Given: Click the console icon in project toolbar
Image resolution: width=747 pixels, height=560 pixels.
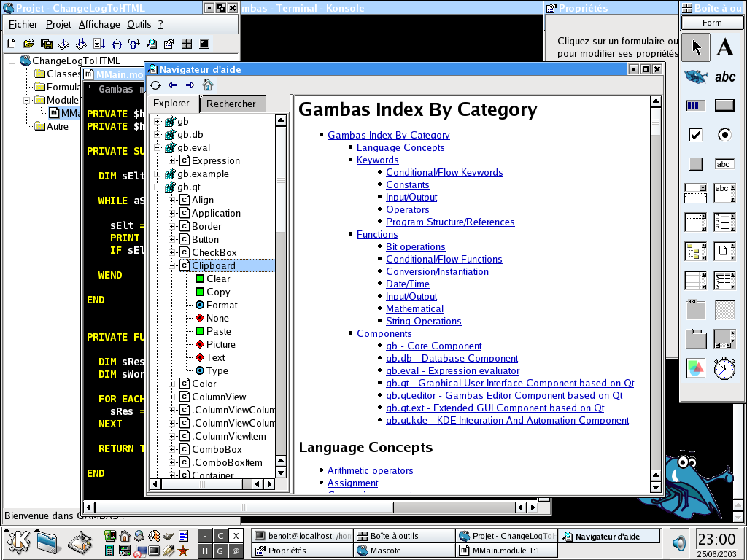Looking at the screenshot, I should click(204, 44).
